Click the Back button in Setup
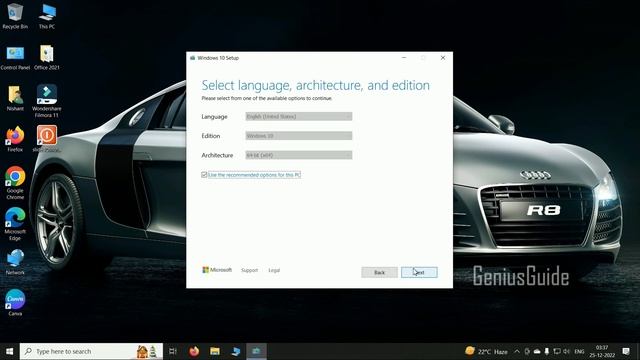This screenshot has width=640, height=360. point(379,272)
